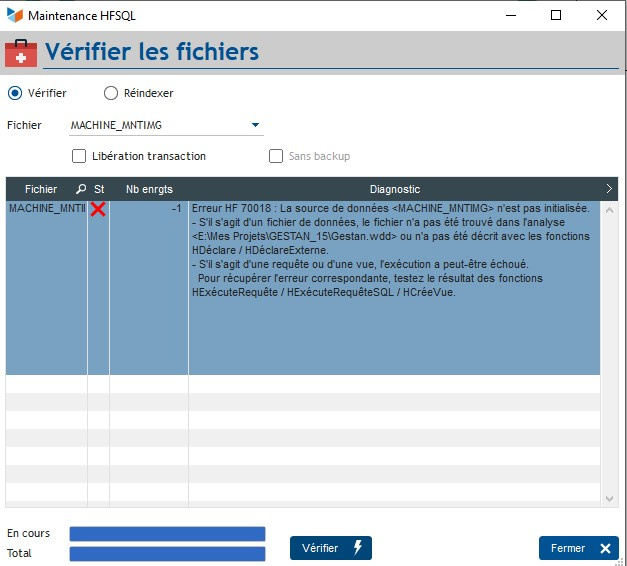Sort by the Diagnostic column header
The width and height of the screenshot is (627, 566).
click(394, 189)
